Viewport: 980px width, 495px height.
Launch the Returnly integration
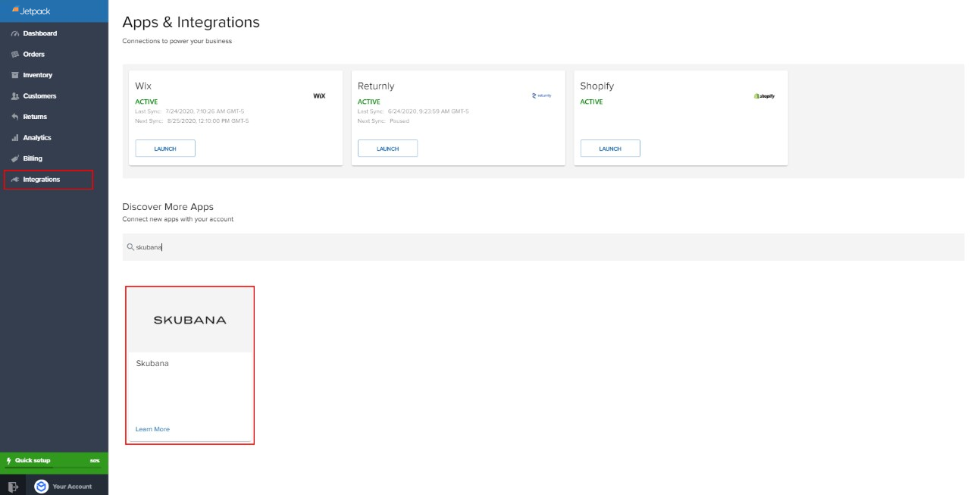pos(387,148)
